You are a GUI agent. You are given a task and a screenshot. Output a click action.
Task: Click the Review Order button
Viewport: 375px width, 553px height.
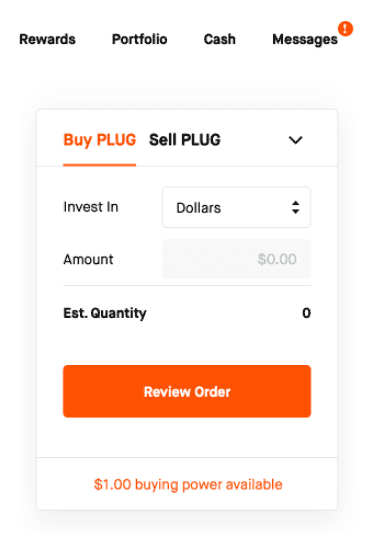[187, 391]
